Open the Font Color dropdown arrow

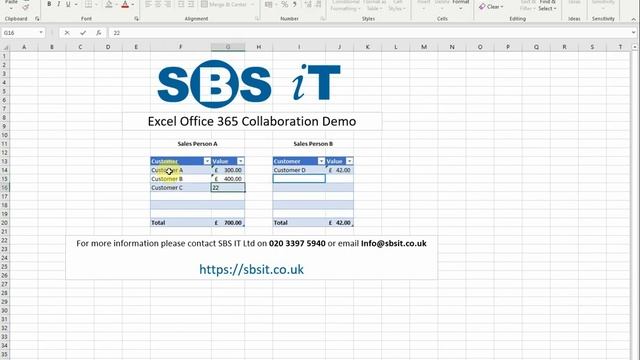[133, 4]
